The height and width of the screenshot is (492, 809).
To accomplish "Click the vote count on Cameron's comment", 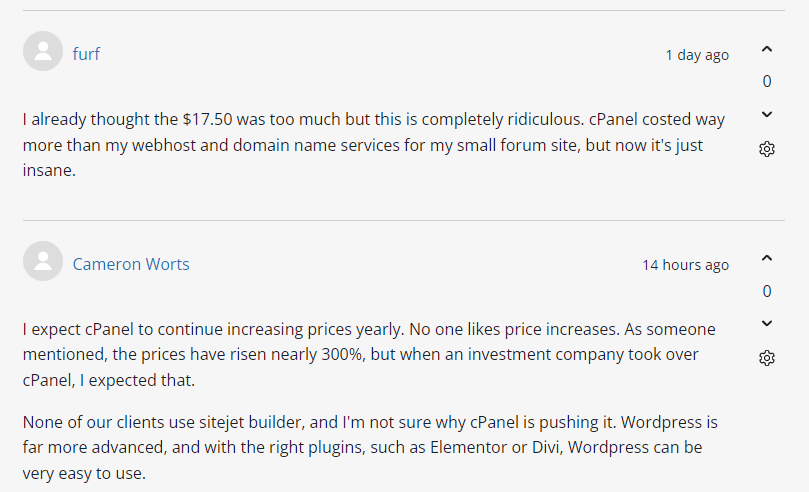I will pos(767,291).
